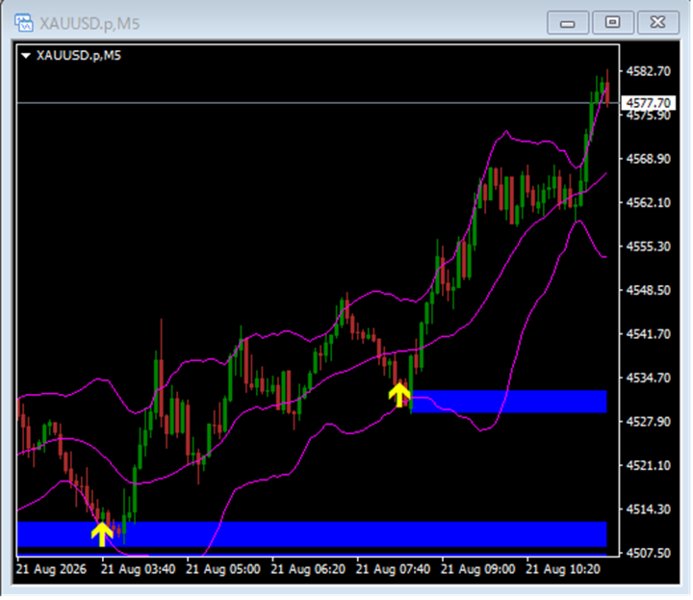This screenshot has width=693, height=600.
Task: Click the 4548.50 price scale label
Action: point(648,290)
